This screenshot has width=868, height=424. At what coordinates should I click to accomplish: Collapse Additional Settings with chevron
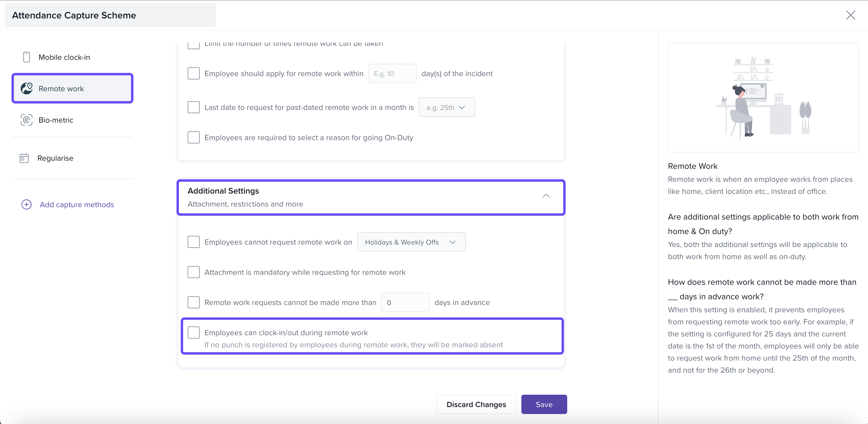546,196
